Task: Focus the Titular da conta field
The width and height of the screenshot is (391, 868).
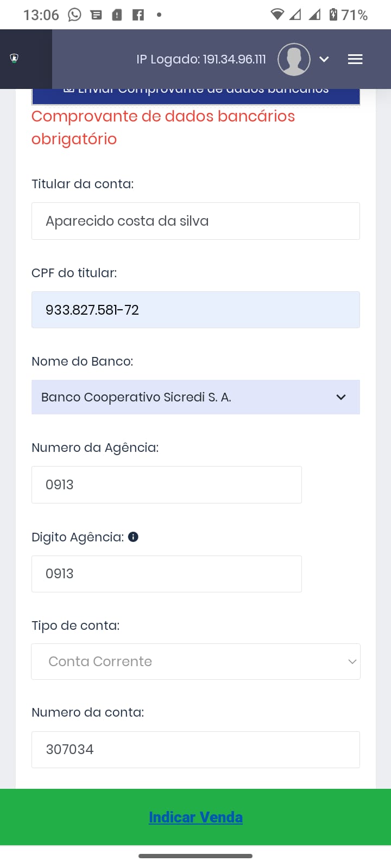Action: (195, 221)
